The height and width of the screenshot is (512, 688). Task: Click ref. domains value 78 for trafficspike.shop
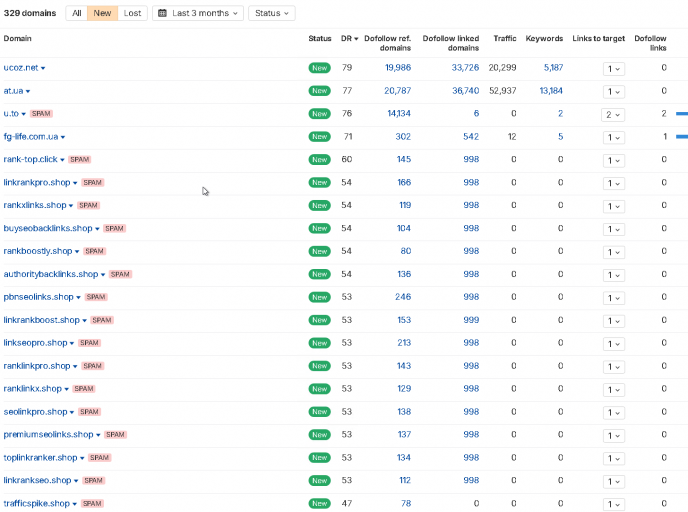click(406, 504)
